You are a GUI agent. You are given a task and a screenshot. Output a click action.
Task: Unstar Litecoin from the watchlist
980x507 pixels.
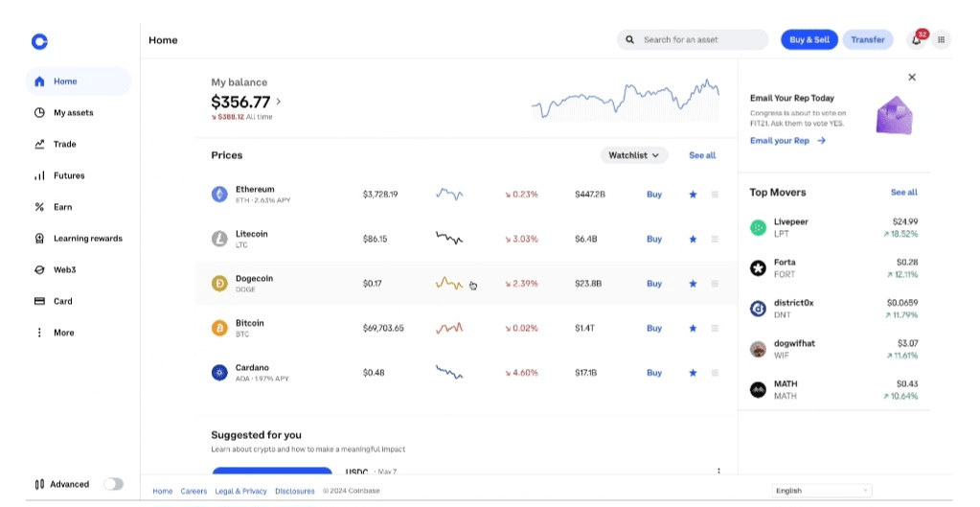coord(693,240)
